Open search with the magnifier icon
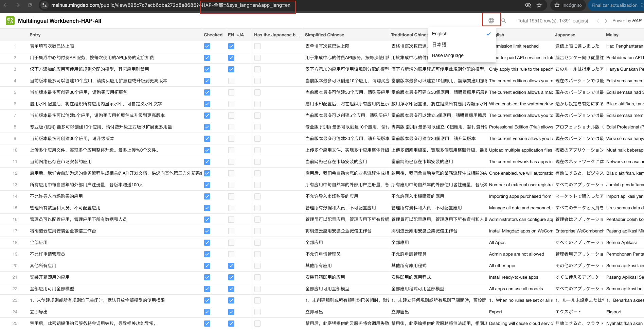Image resolution: width=644 pixels, height=330 pixels. [x=504, y=21]
